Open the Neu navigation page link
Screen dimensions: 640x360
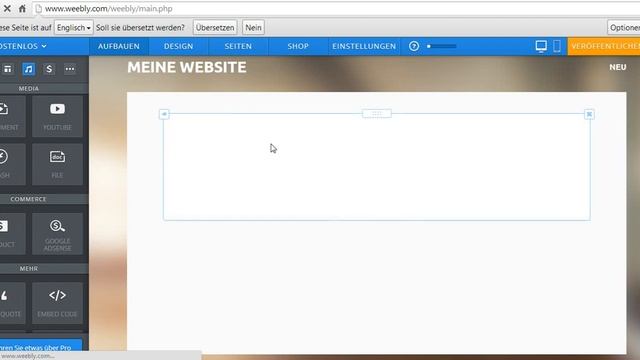click(x=618, y=67)
